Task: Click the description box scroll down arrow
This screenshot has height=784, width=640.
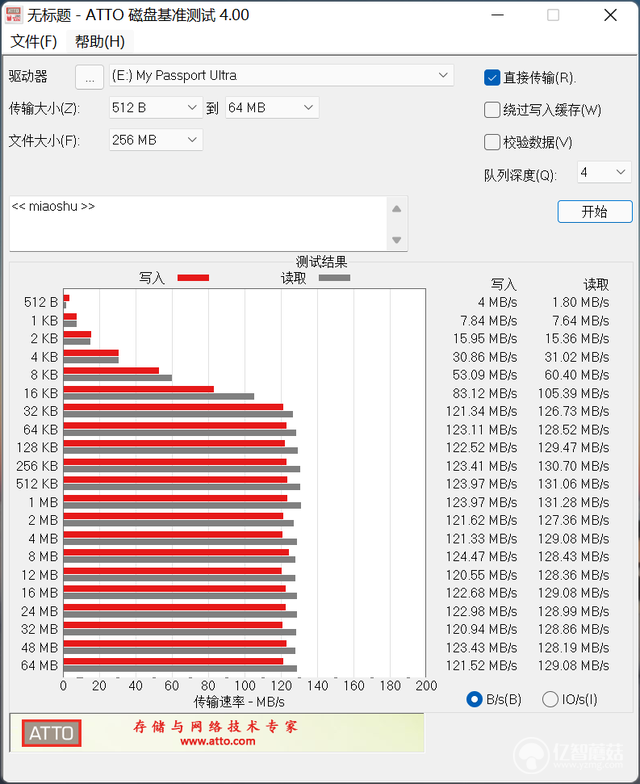Action: pos(396,240)
